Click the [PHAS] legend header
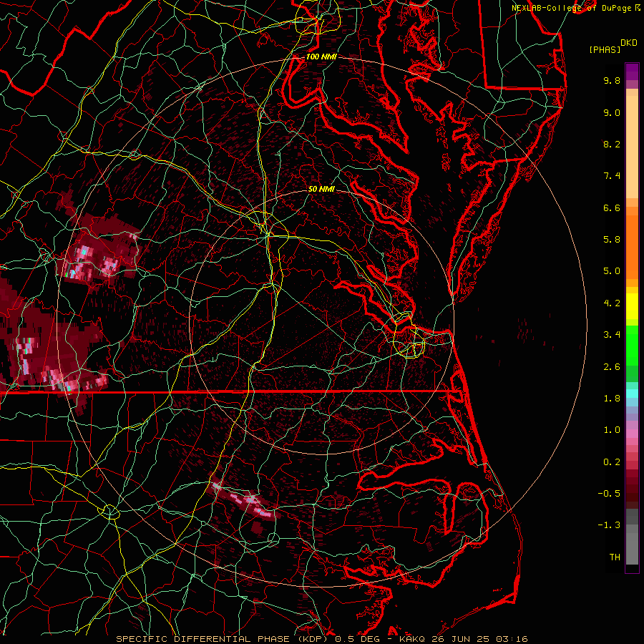Screen dimensions: 644x644 point(605,49)
